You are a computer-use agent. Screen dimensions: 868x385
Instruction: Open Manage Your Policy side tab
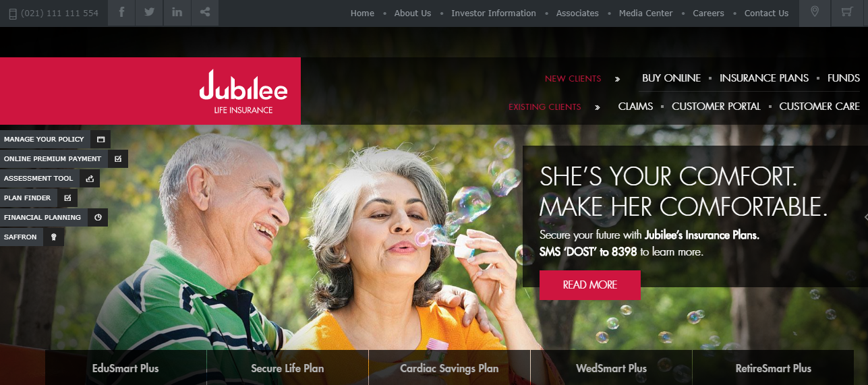(x=55, y=140)
